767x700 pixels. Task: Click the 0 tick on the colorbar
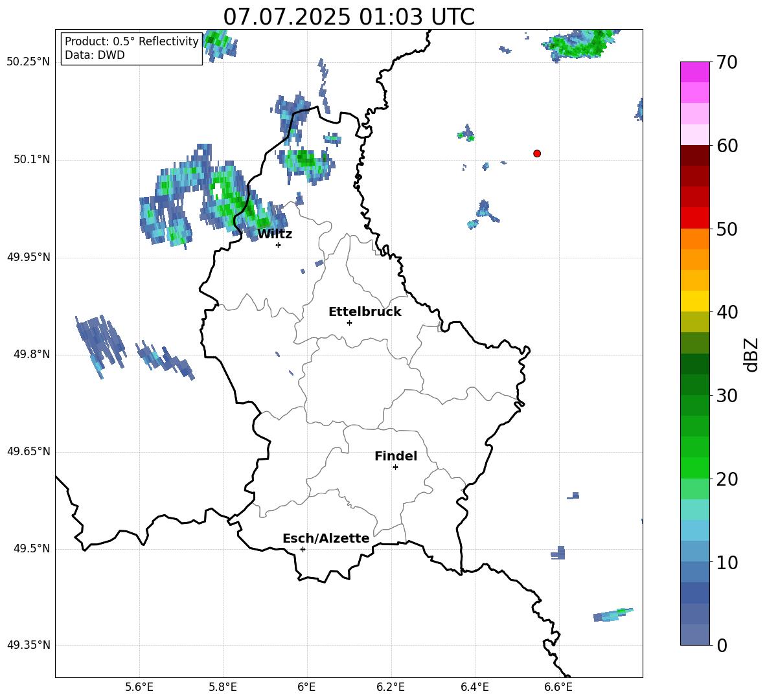(722, 645)
